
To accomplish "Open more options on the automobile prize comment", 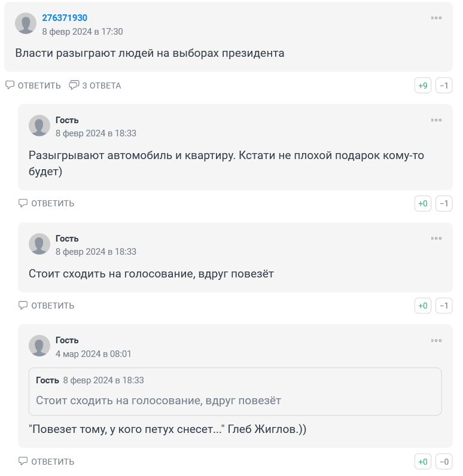I will (437, 120).
